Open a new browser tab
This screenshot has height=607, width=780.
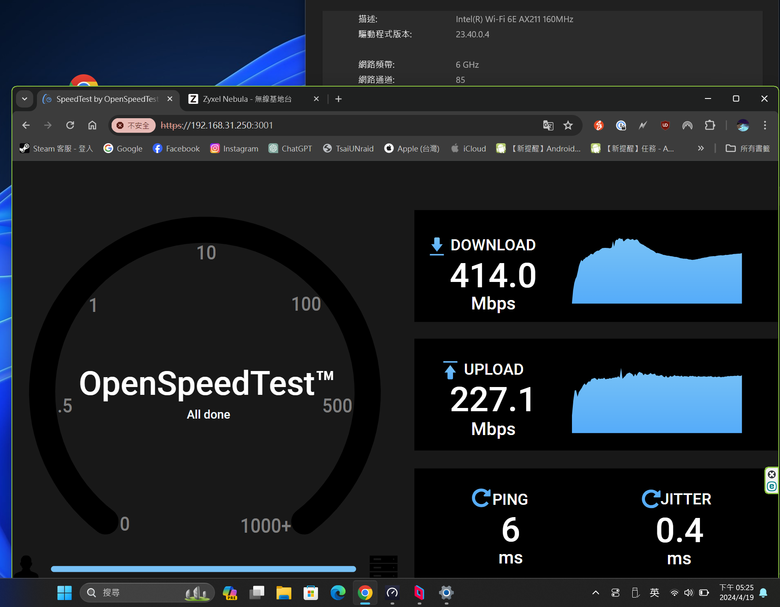tap(338, 99)
